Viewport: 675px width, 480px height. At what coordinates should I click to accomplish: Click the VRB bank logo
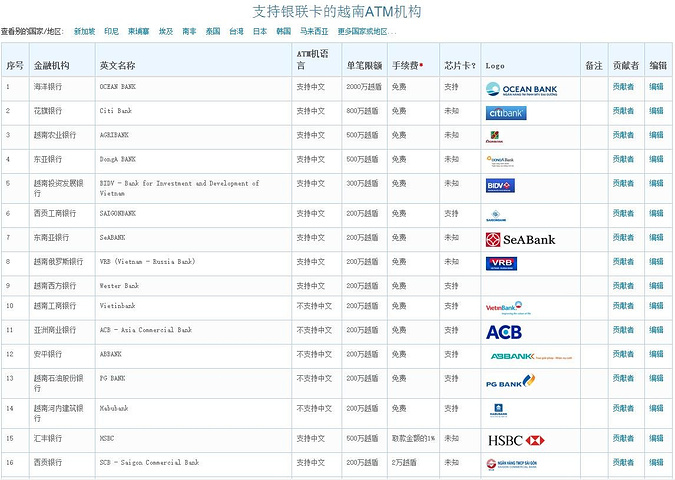click(x=501, y=264)
